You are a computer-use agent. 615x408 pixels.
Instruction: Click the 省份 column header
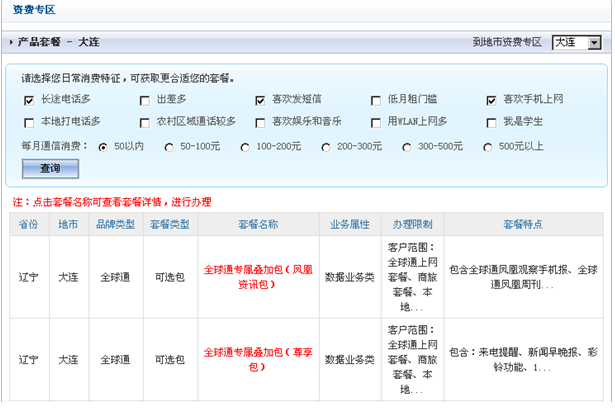(29, 224)
